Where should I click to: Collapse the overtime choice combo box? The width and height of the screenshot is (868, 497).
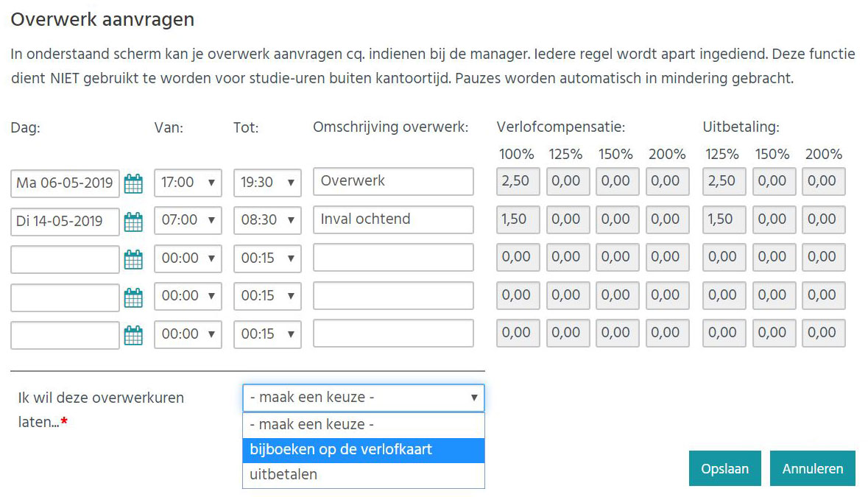363,398
